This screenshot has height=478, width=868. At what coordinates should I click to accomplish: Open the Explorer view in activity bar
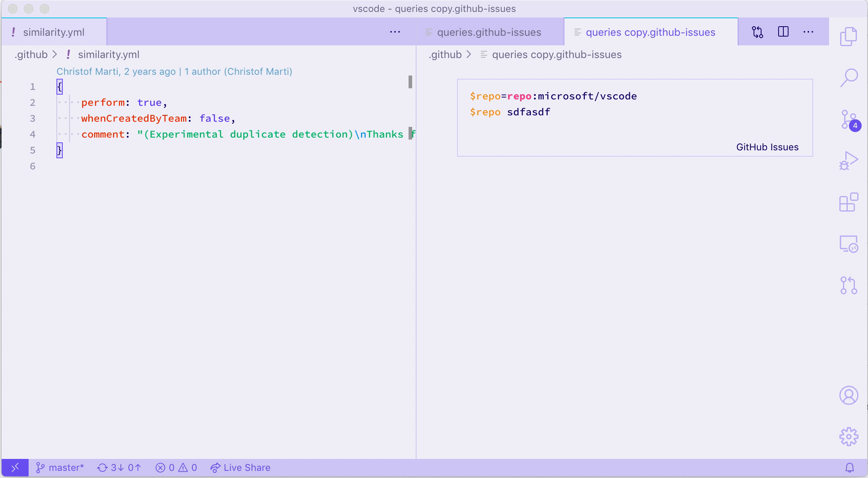pos(849,37)
